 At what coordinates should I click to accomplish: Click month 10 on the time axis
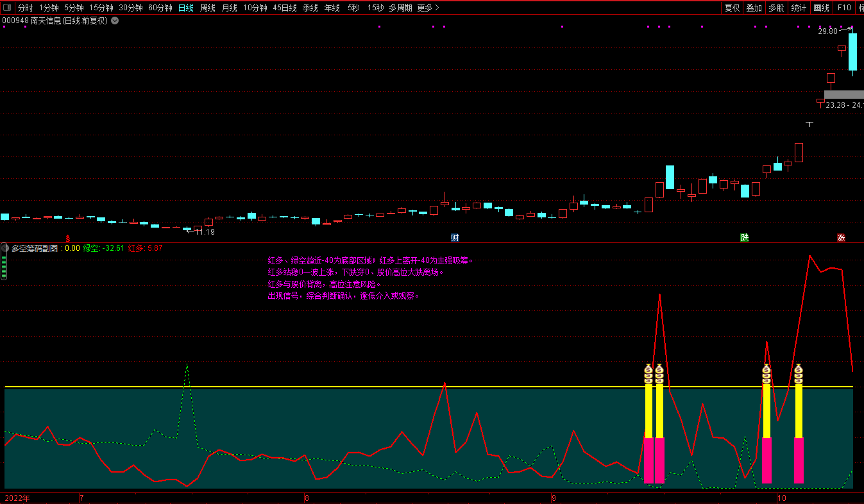coord(781,498)
